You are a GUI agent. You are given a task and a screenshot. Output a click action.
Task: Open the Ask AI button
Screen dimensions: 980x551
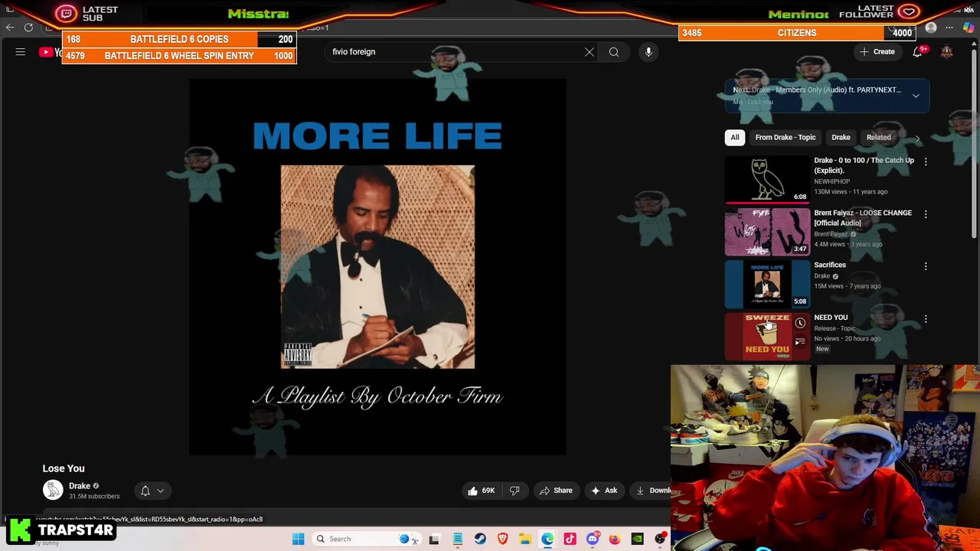(604, 491)
